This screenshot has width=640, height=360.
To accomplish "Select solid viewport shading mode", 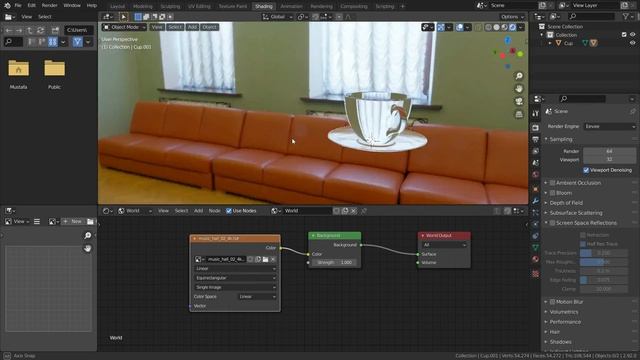I will click(x=496, y=27).
